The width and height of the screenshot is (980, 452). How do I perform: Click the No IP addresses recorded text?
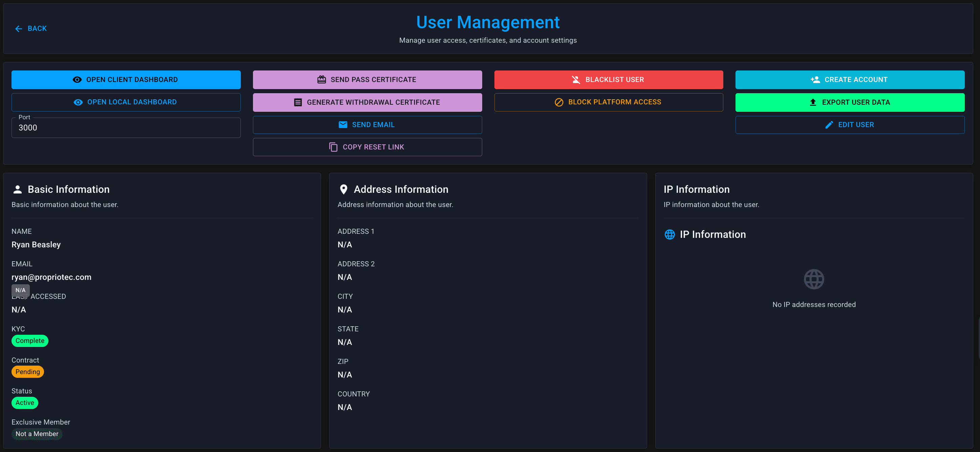814,304
